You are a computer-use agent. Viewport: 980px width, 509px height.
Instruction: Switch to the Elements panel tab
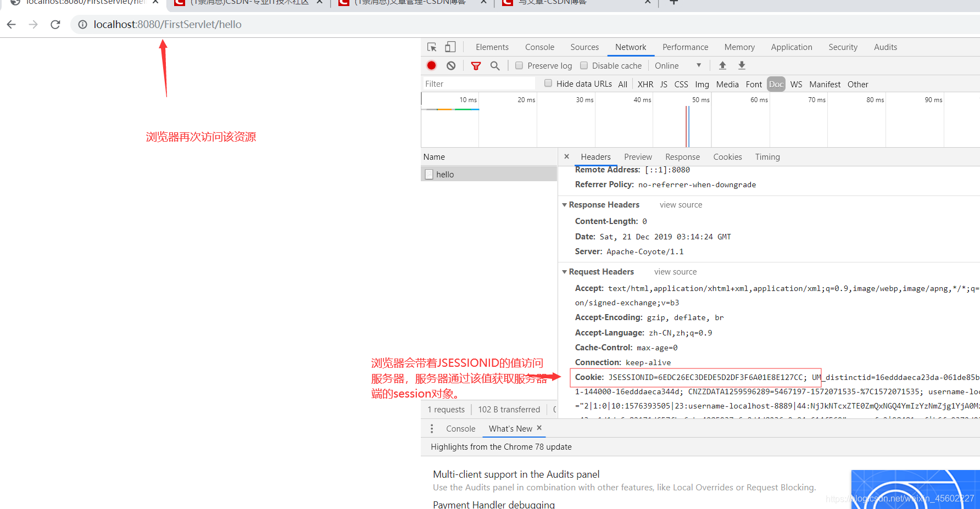(x=492, y=47)
